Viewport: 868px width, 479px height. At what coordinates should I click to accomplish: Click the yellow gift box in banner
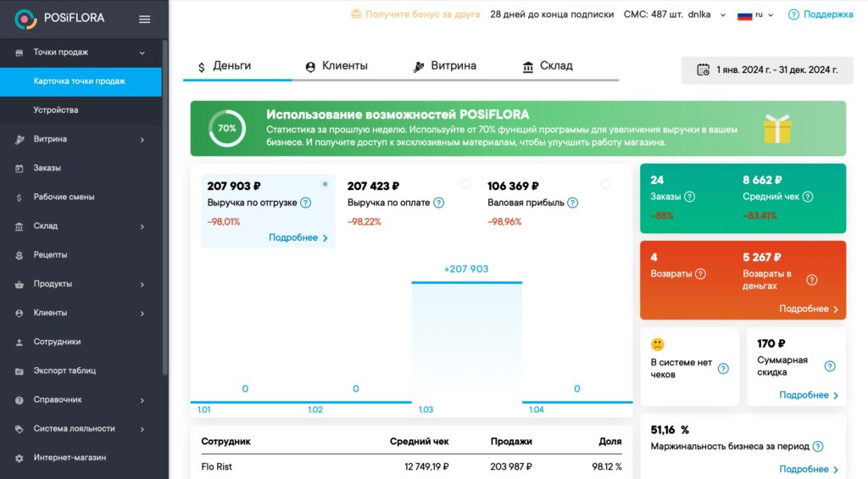(777, 129)
